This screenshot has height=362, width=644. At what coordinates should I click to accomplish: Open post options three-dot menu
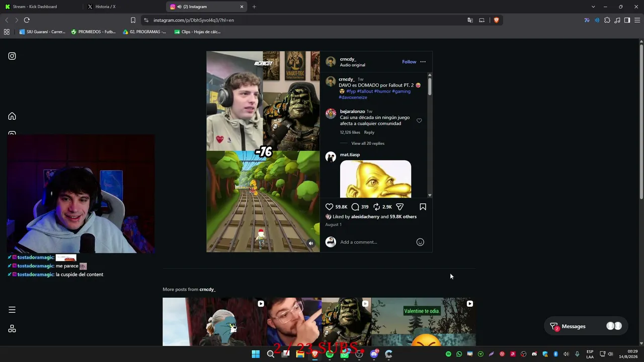423,62
